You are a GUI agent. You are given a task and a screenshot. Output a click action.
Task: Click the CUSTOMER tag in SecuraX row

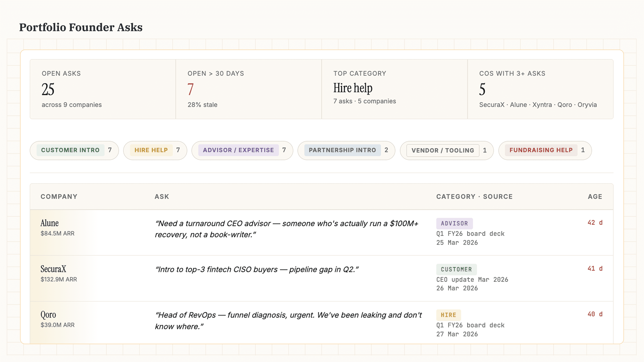(456, 269)
